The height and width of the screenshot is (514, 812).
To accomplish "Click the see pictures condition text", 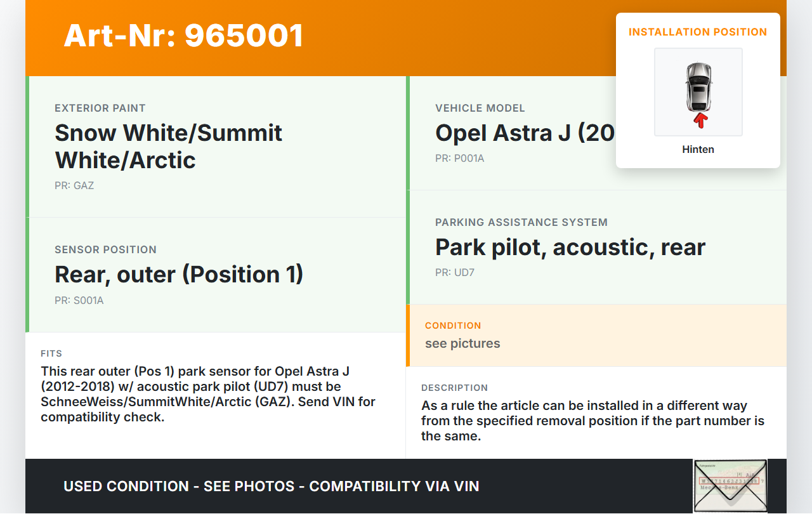I will click(x=462, y=344).
